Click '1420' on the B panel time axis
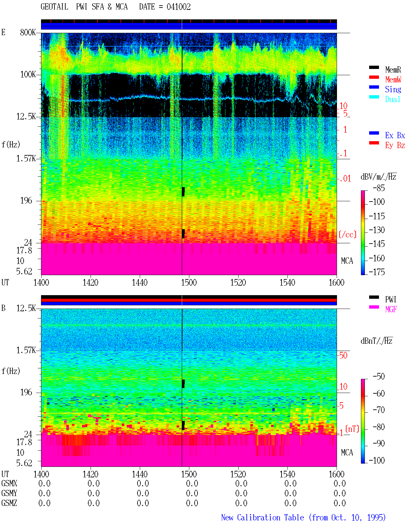420x523 pixels. coord(90,474)
